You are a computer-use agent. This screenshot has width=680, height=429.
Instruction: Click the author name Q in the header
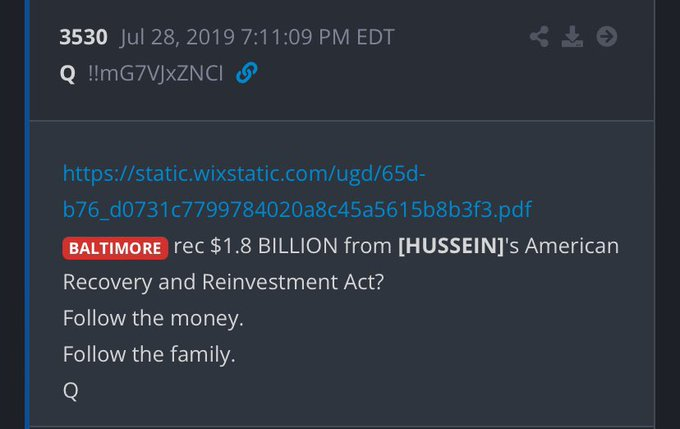tap(68, 75)
